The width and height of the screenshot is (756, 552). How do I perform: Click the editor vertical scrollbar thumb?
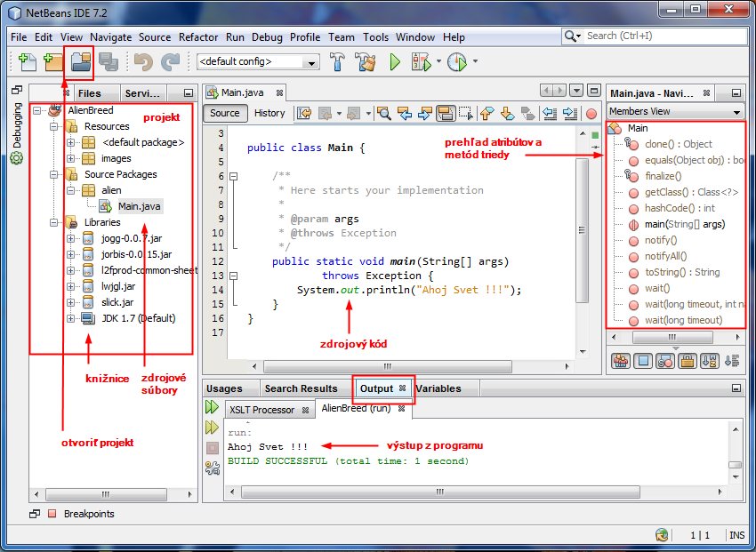click(x=582, y=230)
